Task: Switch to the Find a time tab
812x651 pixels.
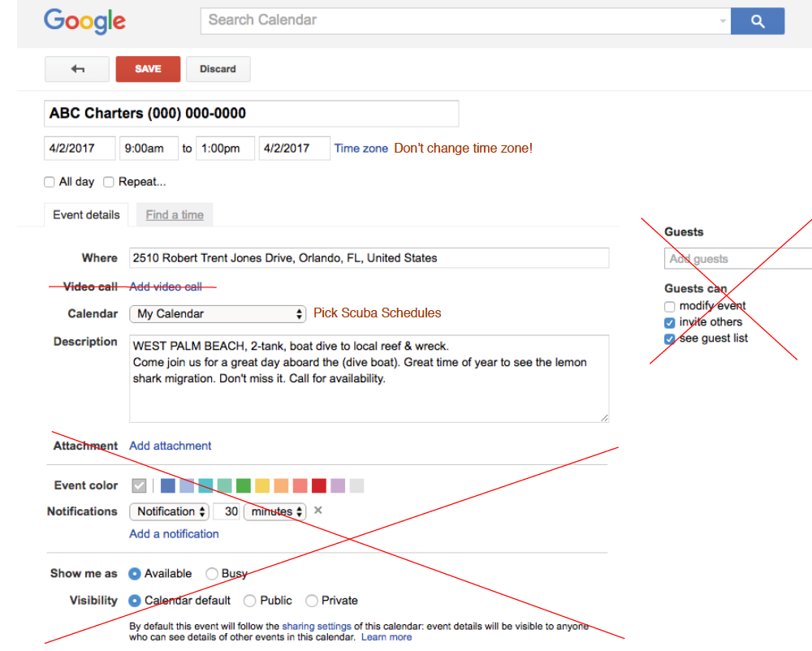Action: click(x=175, y=215)
